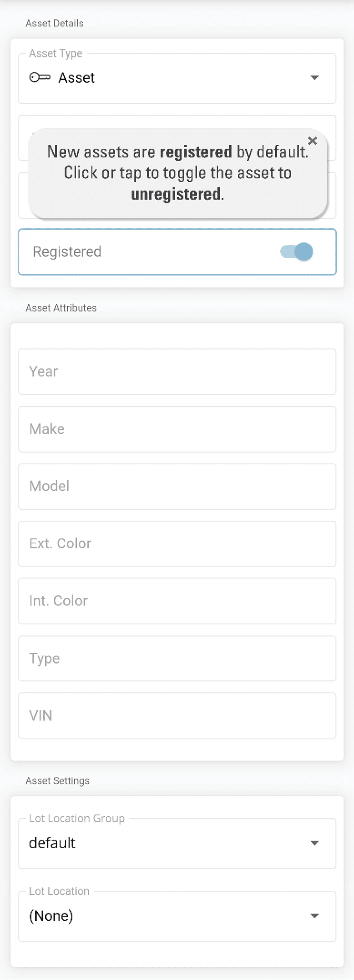Click the Year input field
The width and height of the screenshot is (354, 980).
pos(177,372)
